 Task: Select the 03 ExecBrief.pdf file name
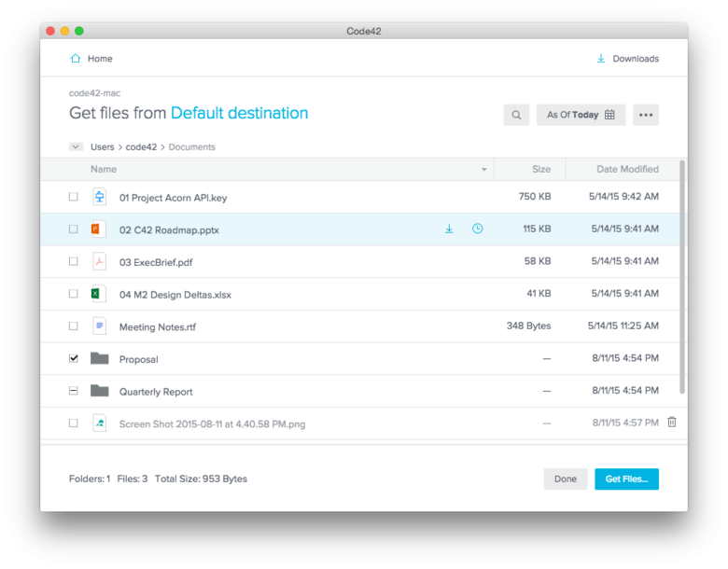156,263
